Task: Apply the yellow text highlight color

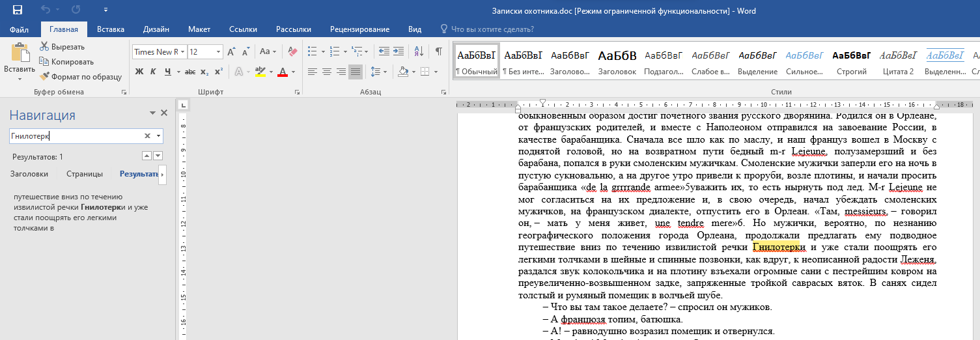Action: pos(260,72)
